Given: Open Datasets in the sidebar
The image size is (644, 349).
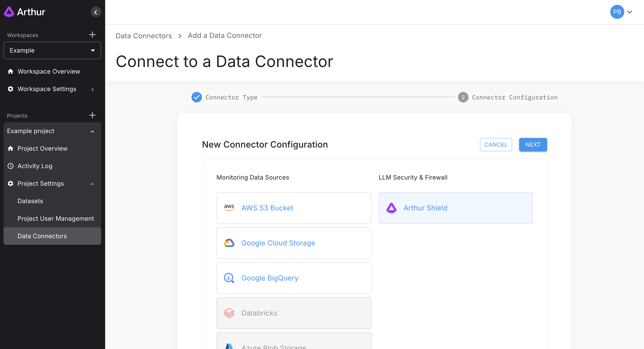Looking at the screenshot, I should 30,201.
